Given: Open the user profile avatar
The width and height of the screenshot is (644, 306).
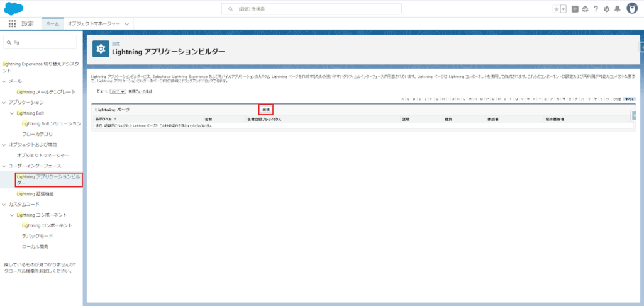Looking at the screenshot, I should pos(632,9).
